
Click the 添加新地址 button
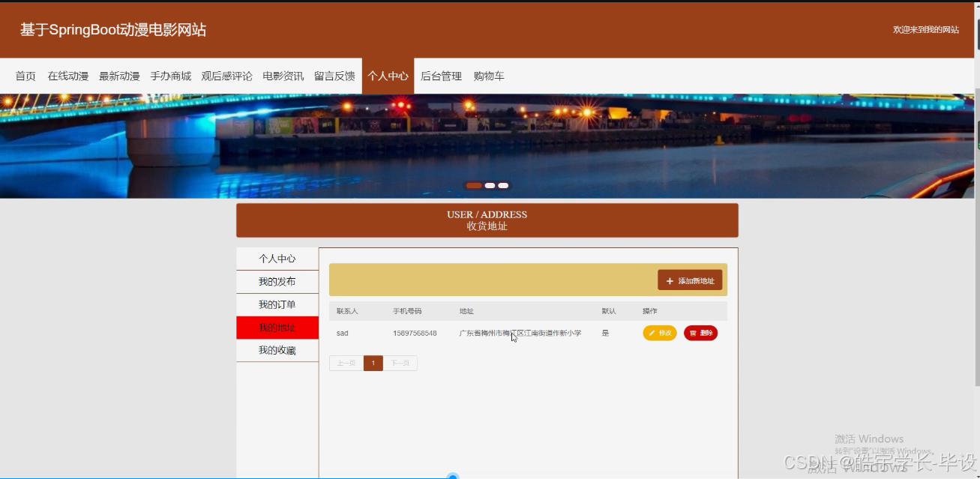[x=690, y=280]
